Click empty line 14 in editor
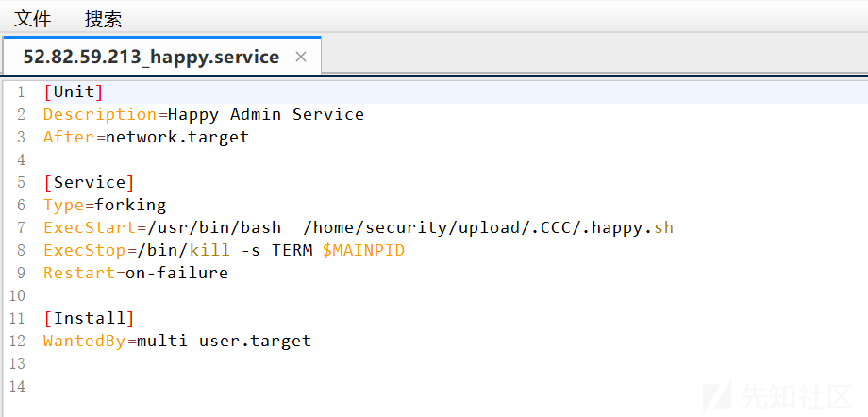This screenshot has width=868, height=417. click(454, 386)
